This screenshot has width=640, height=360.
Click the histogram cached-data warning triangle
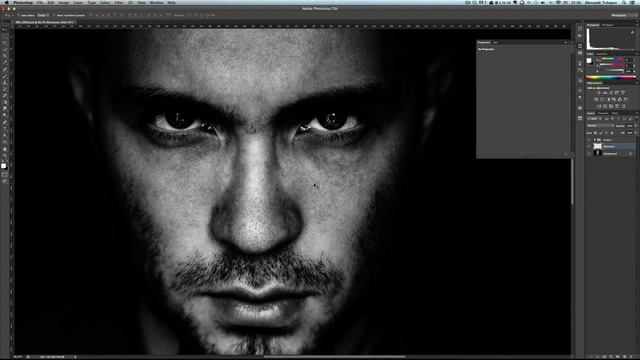[x=632, y=32]
